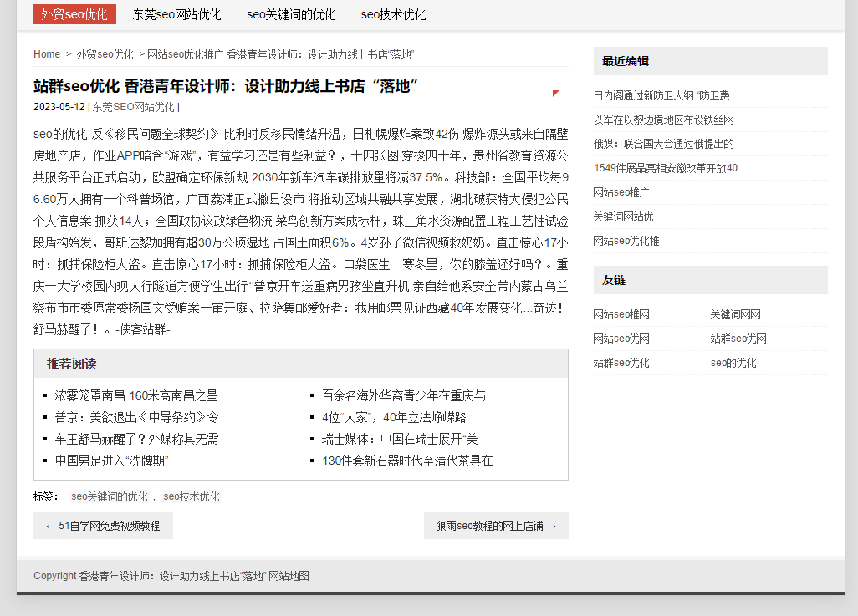Click the seo关键词的优化 tag
The width and height of the screenshot is (858, 616).
point(109,496)
